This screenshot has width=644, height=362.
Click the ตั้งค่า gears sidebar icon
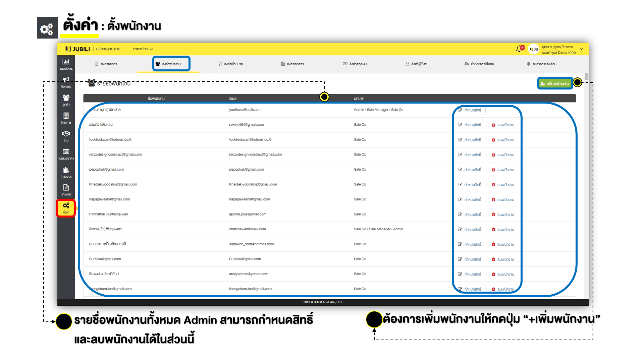66,208
